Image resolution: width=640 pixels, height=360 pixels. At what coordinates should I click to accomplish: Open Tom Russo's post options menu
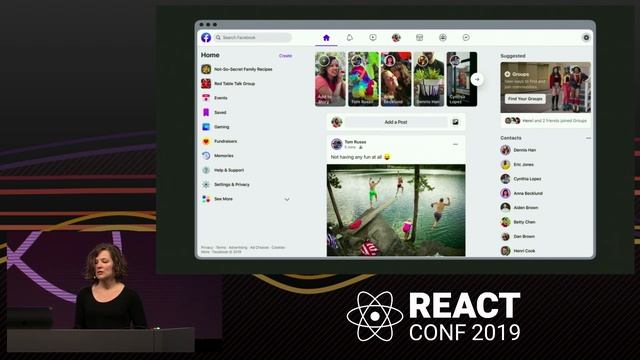coord(456,144)
